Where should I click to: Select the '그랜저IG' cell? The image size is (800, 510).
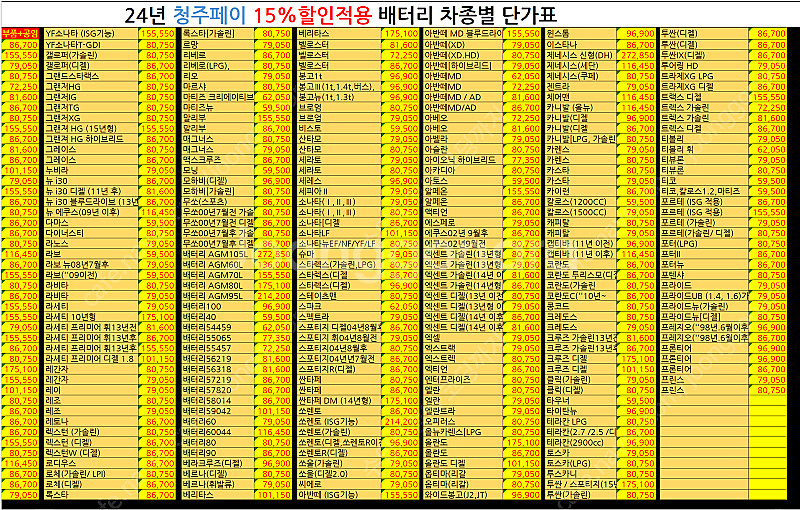(91, 97)
